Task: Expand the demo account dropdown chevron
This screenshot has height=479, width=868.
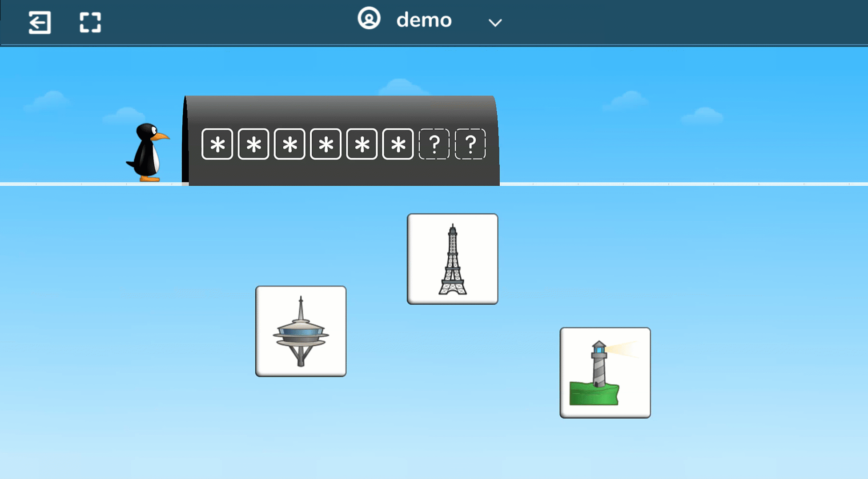Action: click(495, 23)
